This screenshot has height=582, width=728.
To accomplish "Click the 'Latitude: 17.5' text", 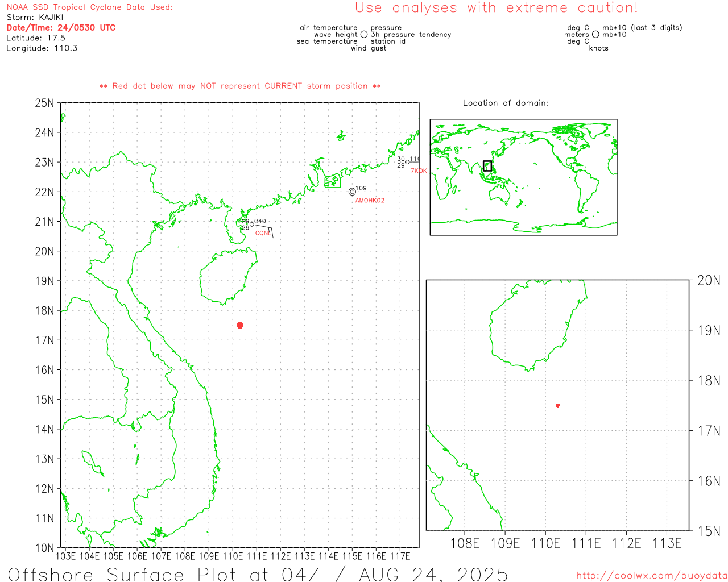I will [x=36, y=38].
